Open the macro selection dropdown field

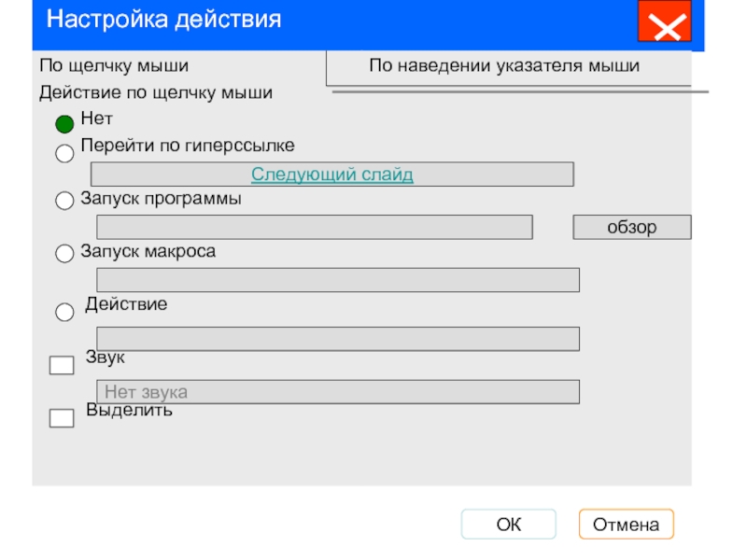point(338,280)
